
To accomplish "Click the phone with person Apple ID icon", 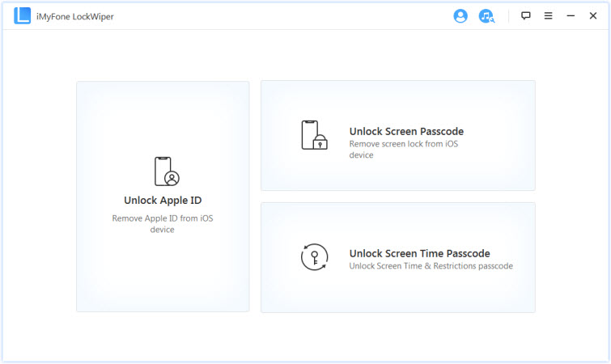I will [x=166, y=171].
